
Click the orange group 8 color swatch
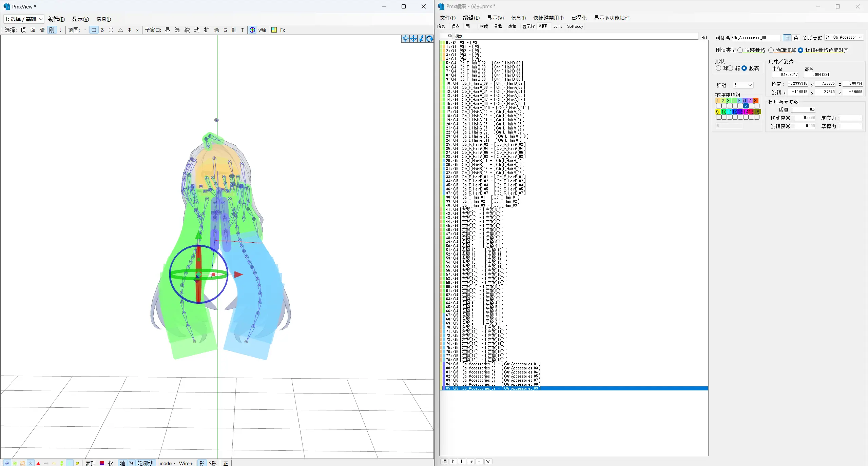755,101
